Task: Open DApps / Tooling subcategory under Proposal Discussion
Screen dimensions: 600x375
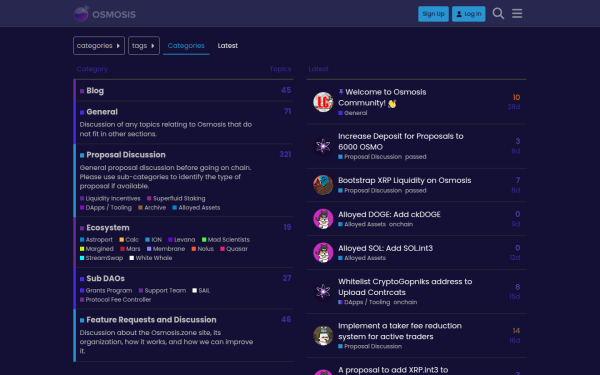Action: click(x=106, y=208)
